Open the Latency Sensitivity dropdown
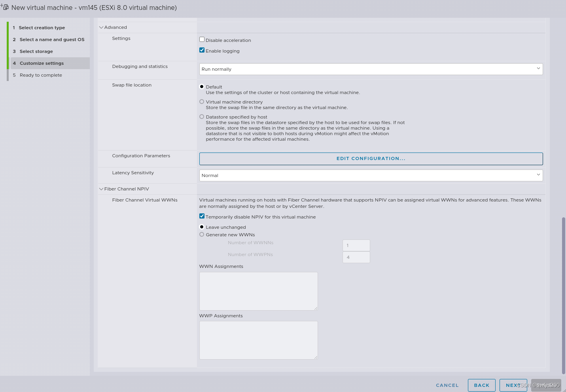The height and width of the screenshot is (392, 566). tap(371, 175)
